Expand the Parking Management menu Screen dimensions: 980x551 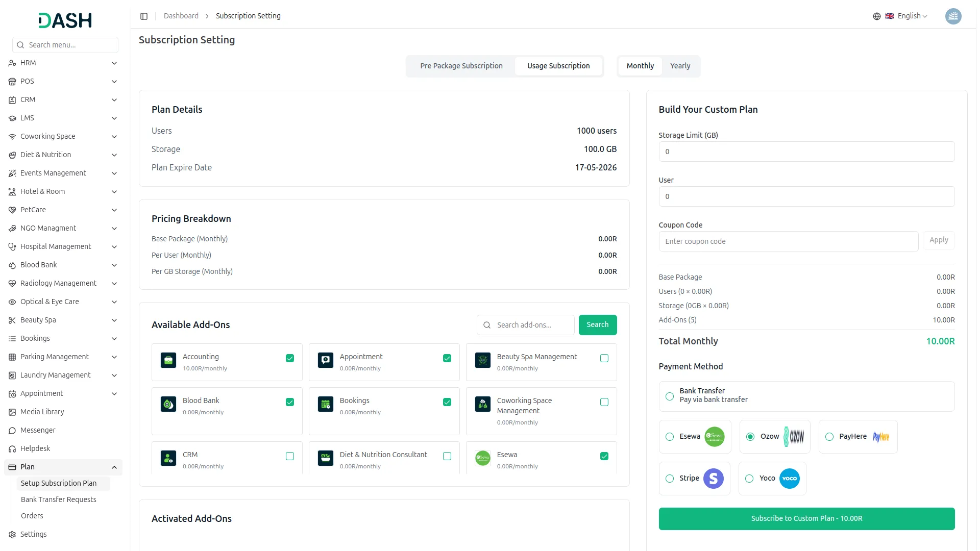coord(63,357)
